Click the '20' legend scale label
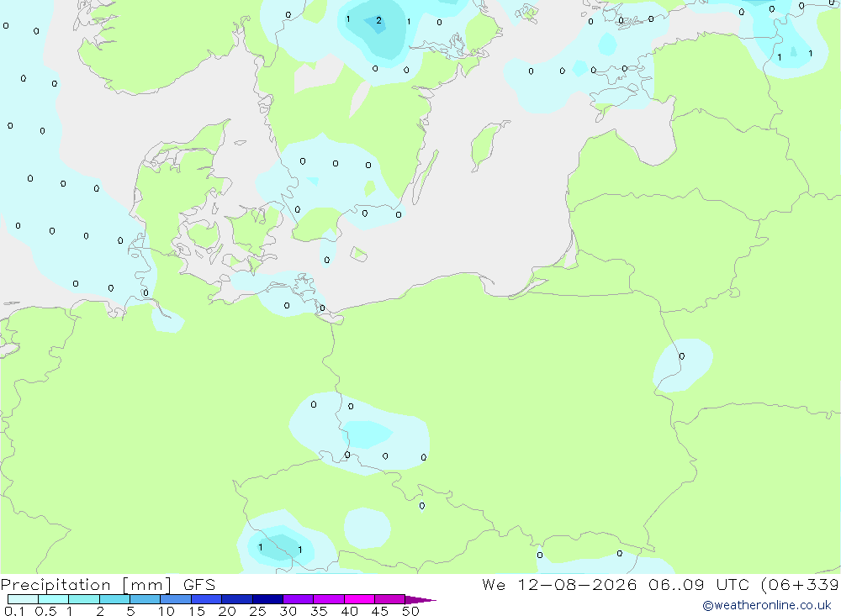841x616 pixels. pos(227,611)
